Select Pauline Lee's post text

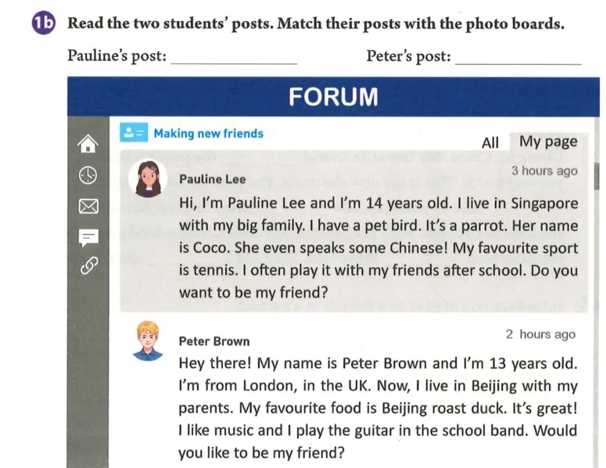[378, 248]
